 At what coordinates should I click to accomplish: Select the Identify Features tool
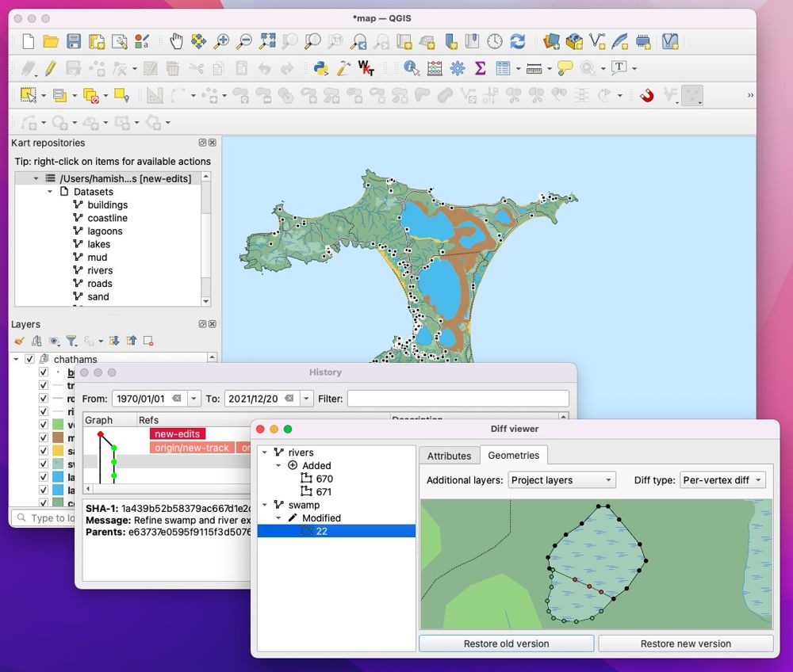pos(412,68)
